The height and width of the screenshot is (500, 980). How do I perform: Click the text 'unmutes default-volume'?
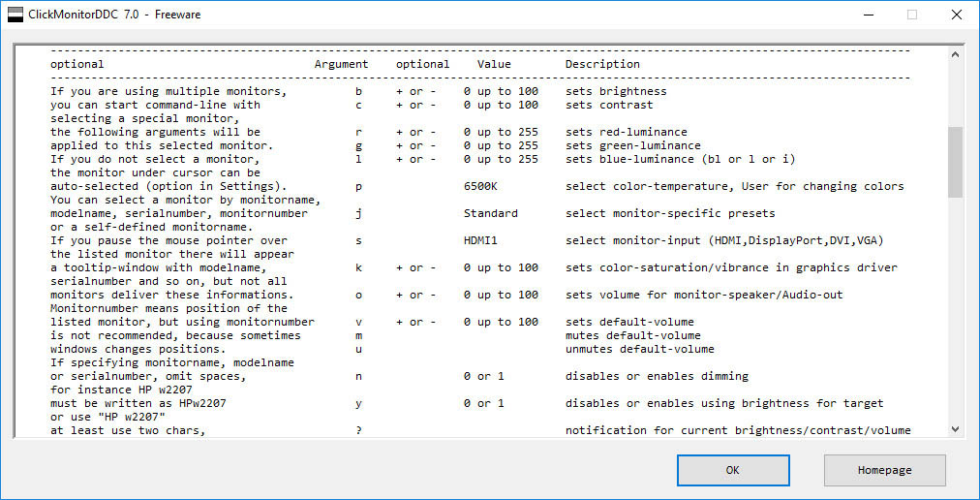[x=639, y=349]
